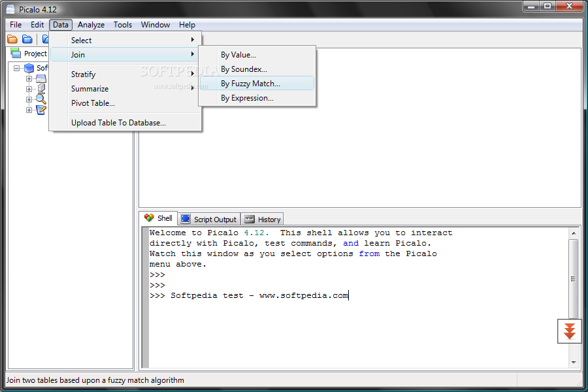Select the network computer tree icon

pyautogui.click(x=41, y=89)
